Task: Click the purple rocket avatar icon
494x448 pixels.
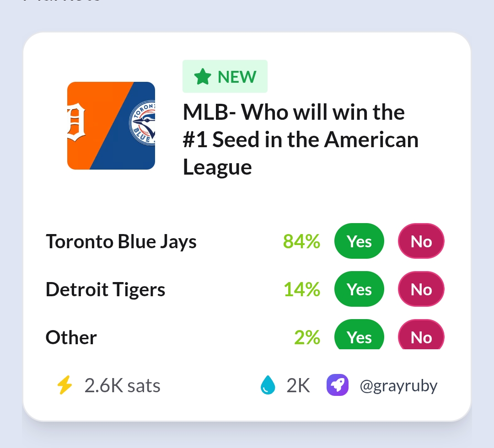Action: click(338, 385)
